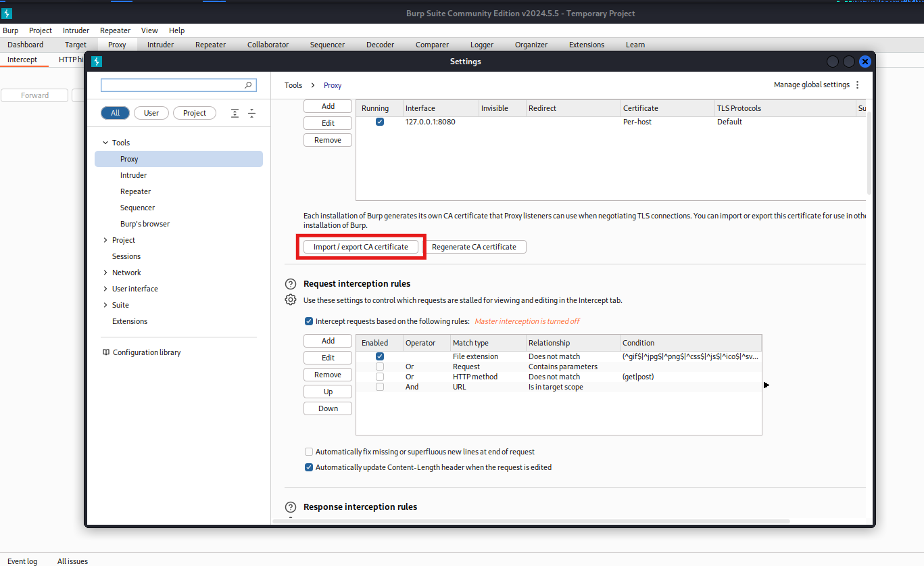Click the horizontal scrollbar at settings bottom
The height and width of the screenshot is (566, 924).
tap(532, 521)
